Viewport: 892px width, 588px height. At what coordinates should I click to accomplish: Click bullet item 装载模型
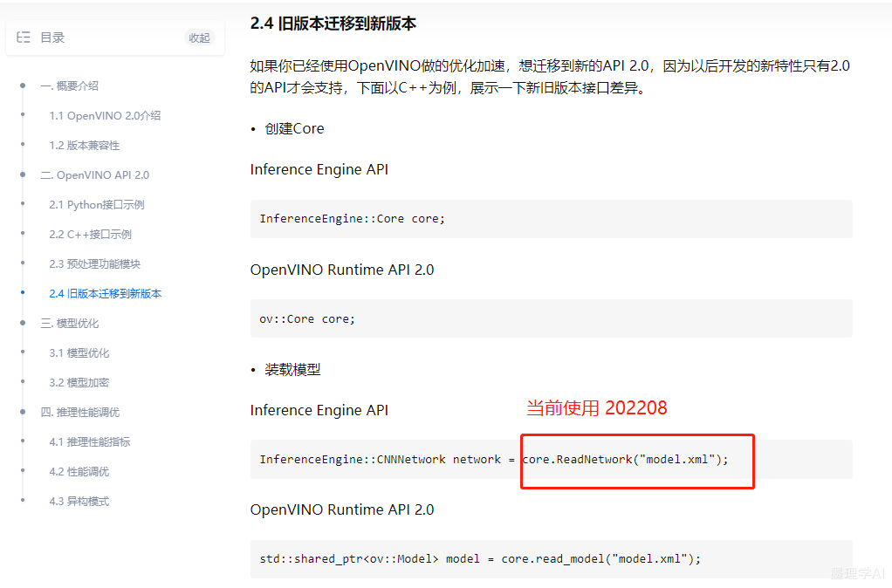click(x=292, y=370)
